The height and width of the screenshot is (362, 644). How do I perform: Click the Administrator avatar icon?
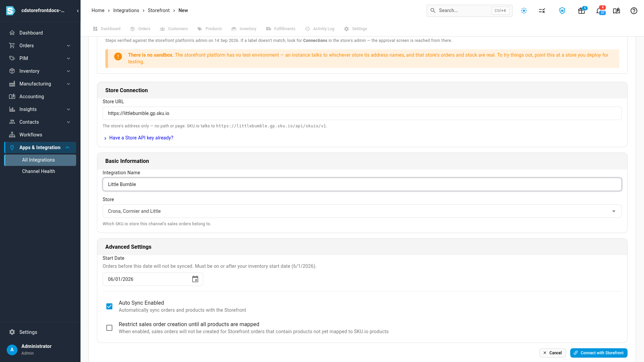(x=12, y=350)
